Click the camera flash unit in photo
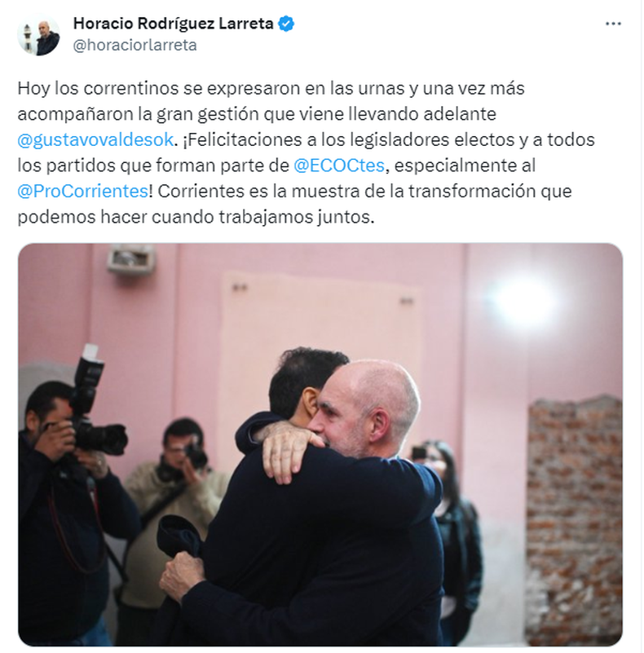The image size is (644, 653). [x=88, y=367]
